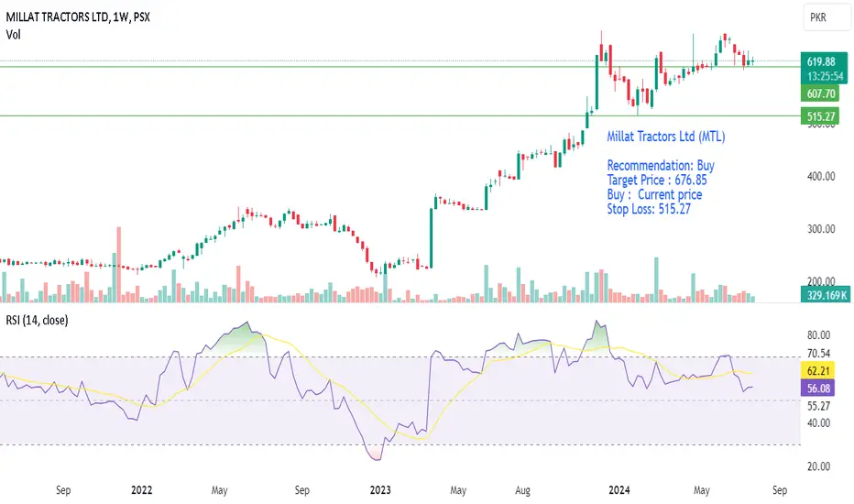Click the 13:25:54 countdown label
The height and width of the screenshot is (504, 854).
[x=826, y=76]
